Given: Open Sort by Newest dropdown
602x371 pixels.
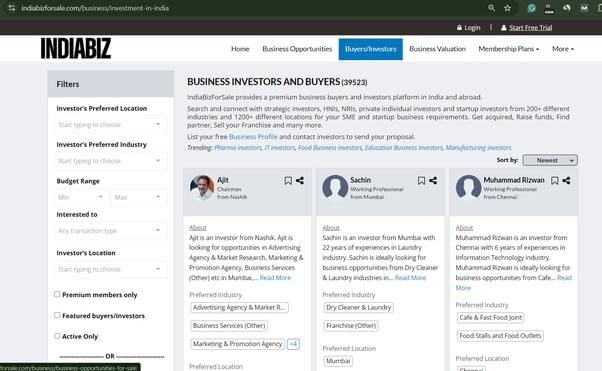Looking at the screenshot, I should (x=550, y=160).
